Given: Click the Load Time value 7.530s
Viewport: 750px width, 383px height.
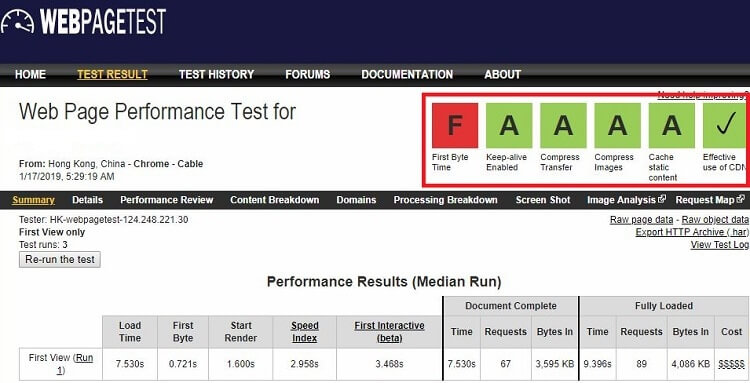Looking at the screenshot, I should pyautogui.click(x=130, y=364).
